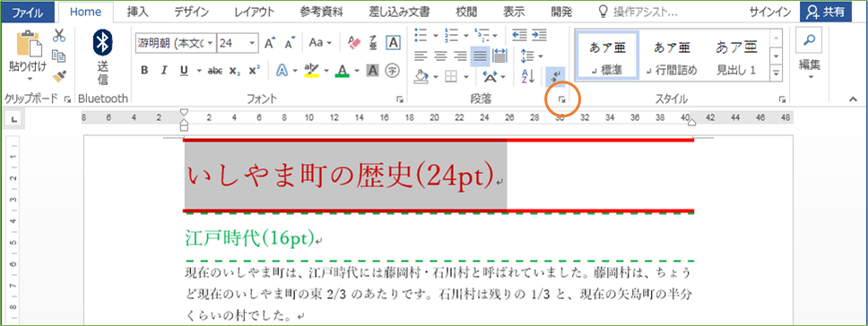Click the increase indent icon

click(539, 35)
